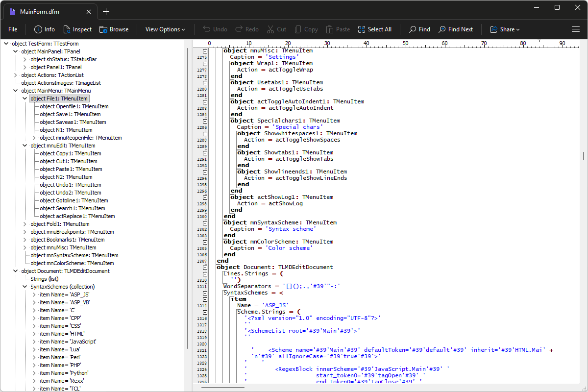Collapse the TestForm root node

pos(6,44)
